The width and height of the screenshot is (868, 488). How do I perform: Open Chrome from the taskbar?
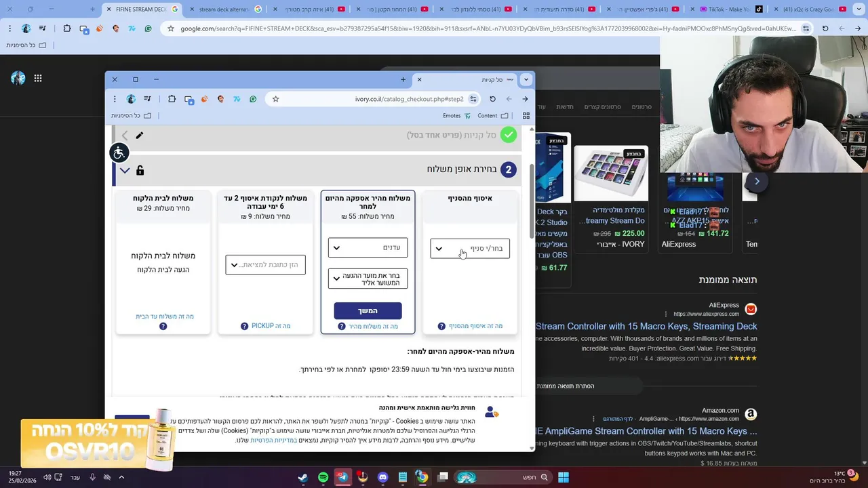422,477
